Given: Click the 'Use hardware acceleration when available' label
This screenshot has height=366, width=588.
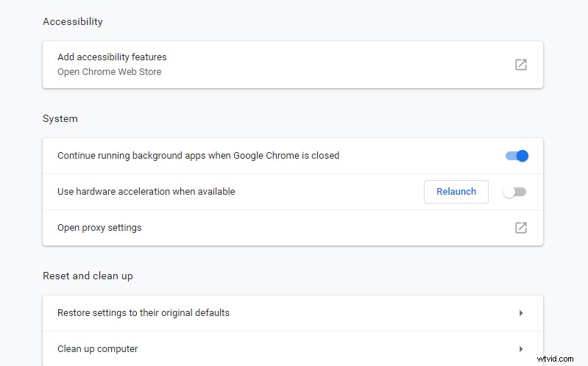Looking at the screenshot, I should (146, 191).
